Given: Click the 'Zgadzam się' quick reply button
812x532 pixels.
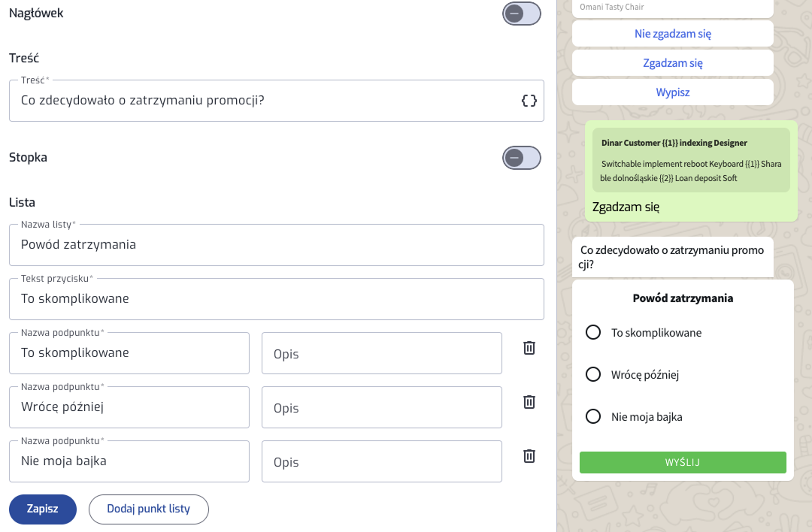Looking at the screenshot, I should [672, 63].
